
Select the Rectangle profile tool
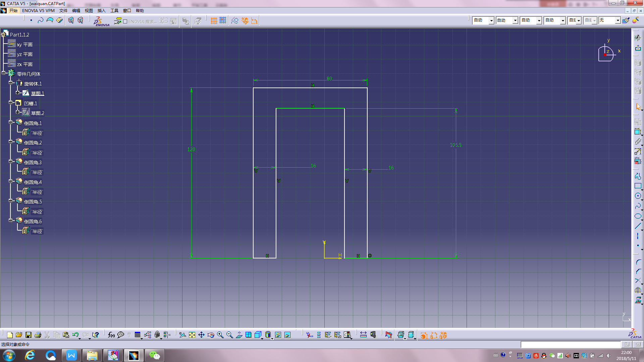pos(638,186)
